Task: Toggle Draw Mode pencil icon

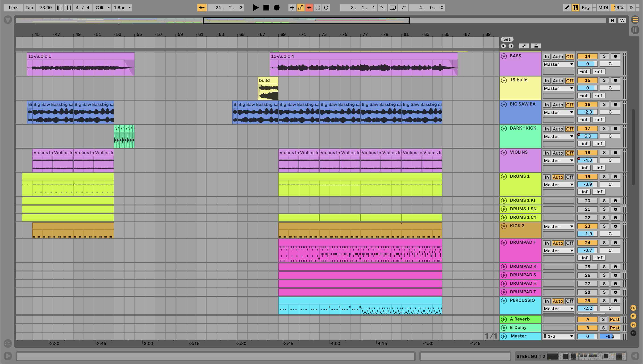Action: click(567, 8)
